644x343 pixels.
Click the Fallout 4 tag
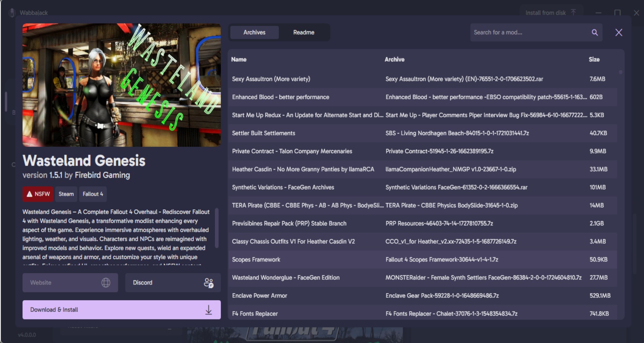click(93, 194)
